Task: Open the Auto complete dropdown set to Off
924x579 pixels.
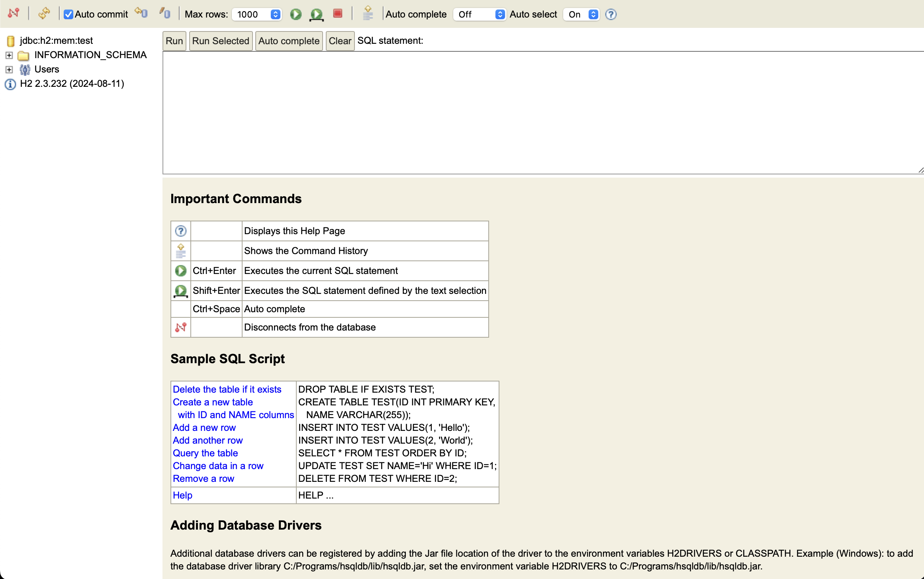Action: pos(480,14)
